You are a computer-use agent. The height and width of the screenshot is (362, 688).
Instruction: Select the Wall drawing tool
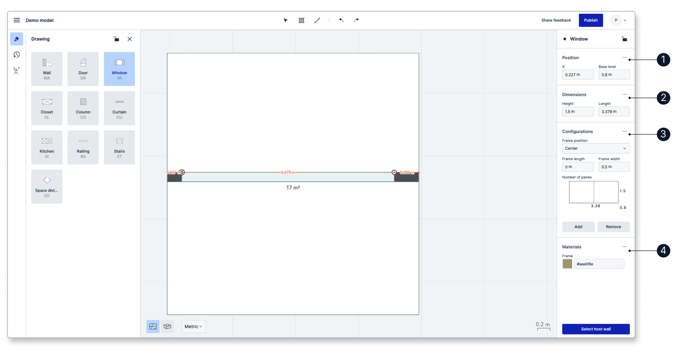tap(47, 69)
